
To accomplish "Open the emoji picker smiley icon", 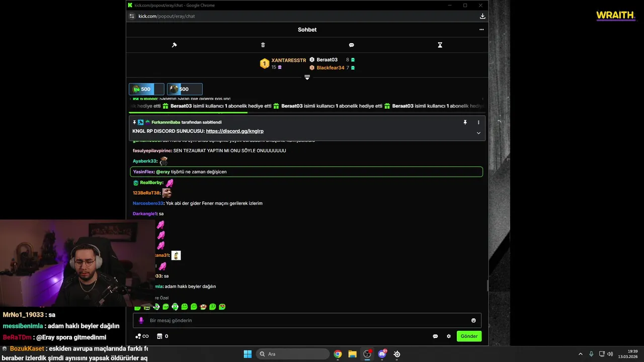I will pyautogui.click(x=473, y=320).
